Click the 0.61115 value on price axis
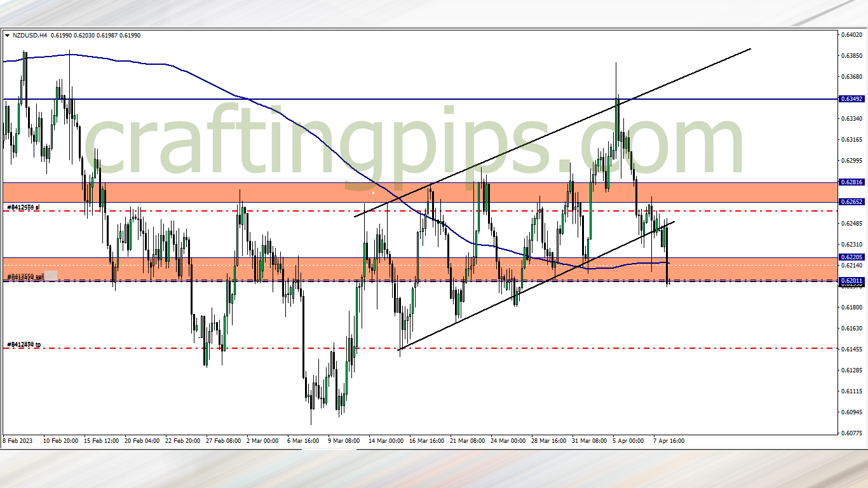The height and width of the screenshot is (488, 868). tap(851, 391)
